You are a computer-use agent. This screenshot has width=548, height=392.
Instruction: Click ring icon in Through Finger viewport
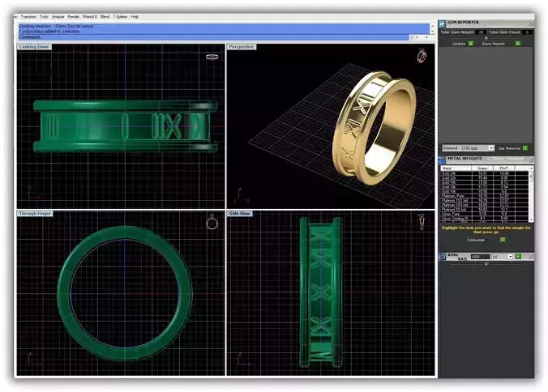(x=212, y=222)
